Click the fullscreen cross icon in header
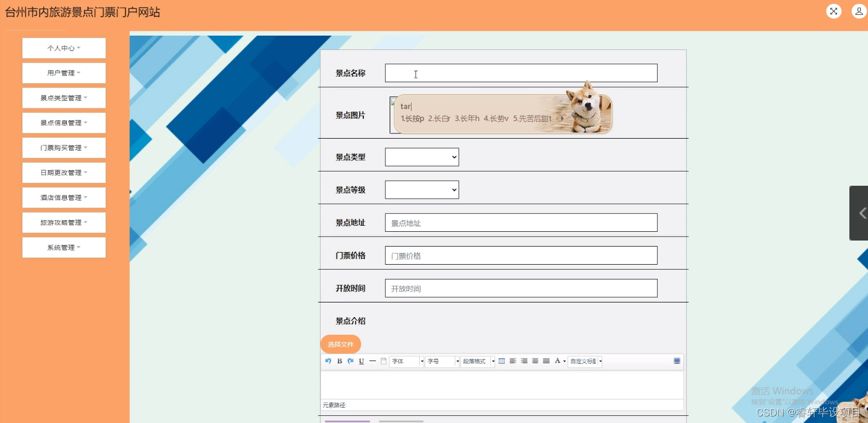Screen dimensions: 868x423 tap(833, 11)
